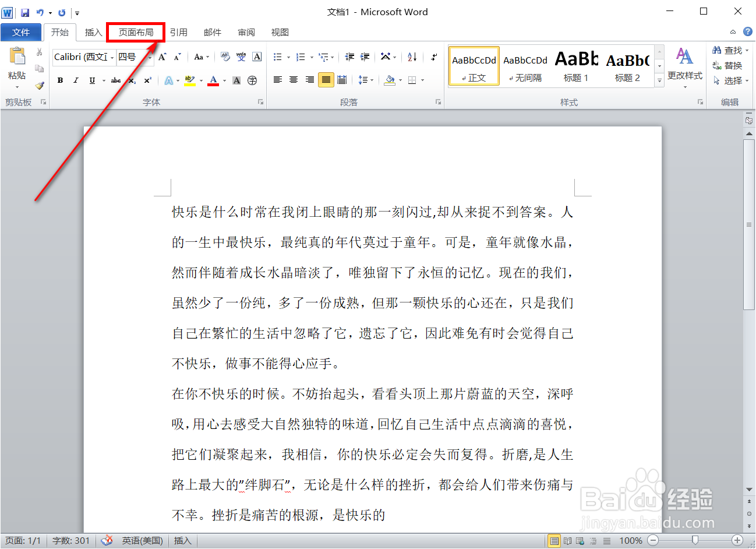The width and height of the screenshot is (756, 549).
Task: Align text left
Action: click(278, 80)
